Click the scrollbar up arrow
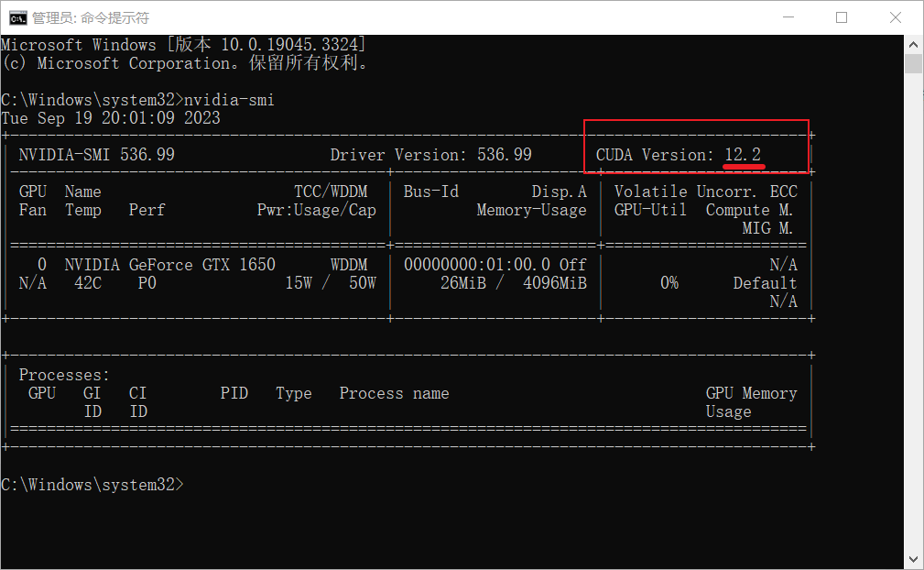 (x=913, y=44)
